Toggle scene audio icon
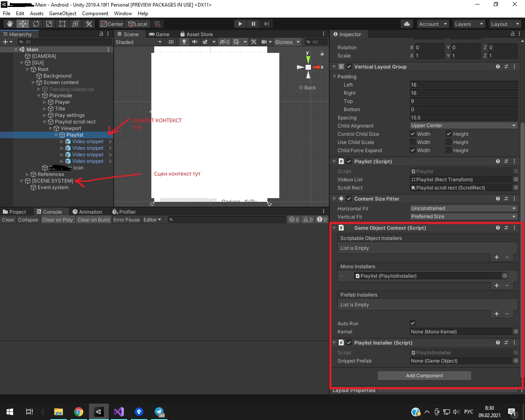 tap(195, 42)
